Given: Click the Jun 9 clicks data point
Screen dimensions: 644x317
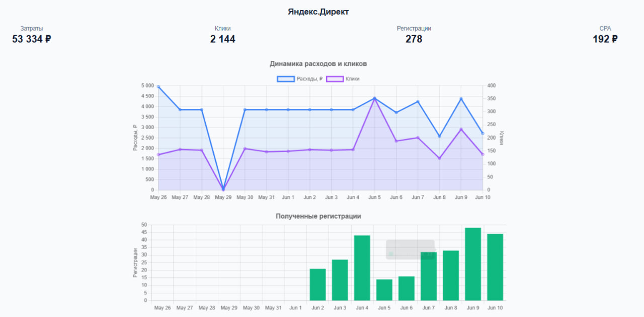Looking at the screenshot, I should pos(461,130).
